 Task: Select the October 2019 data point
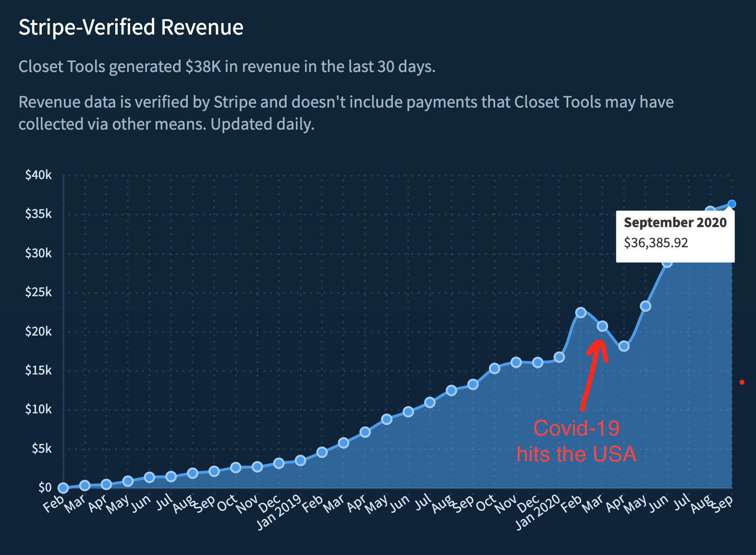[495, 368]
